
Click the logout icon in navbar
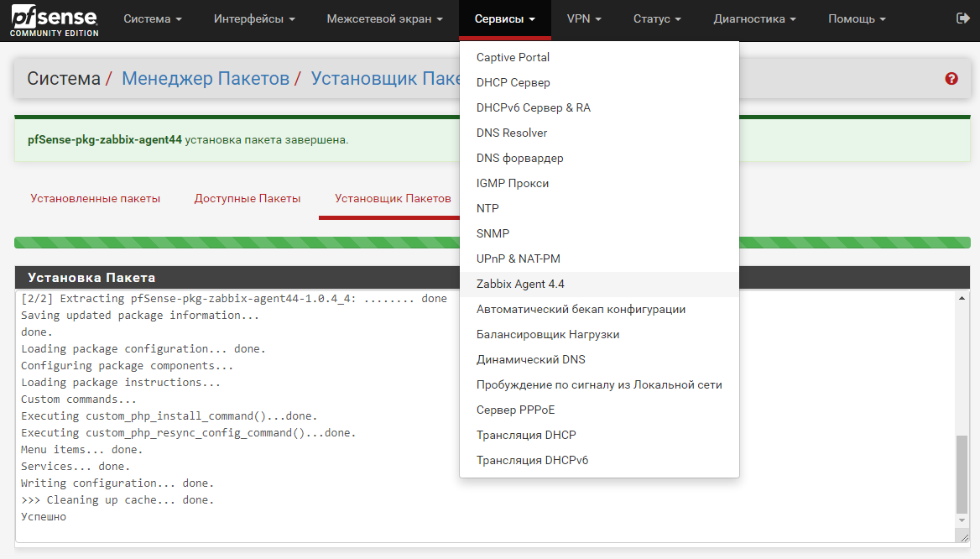pos(962,18)
